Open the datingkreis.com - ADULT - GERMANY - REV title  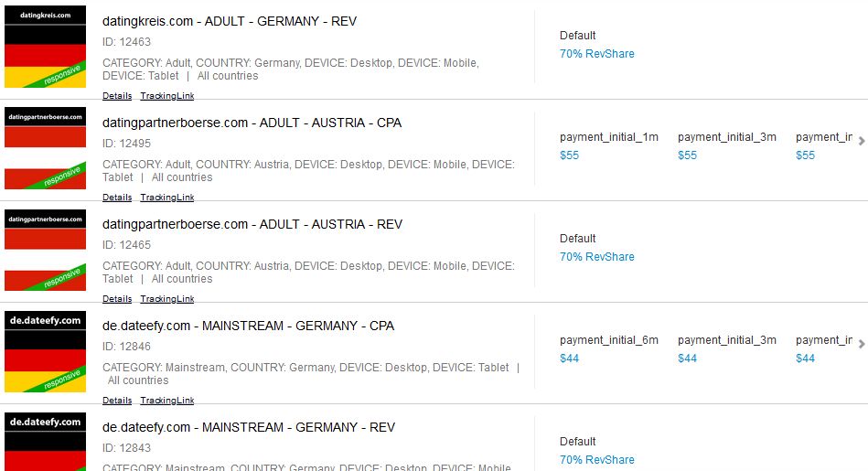tap(230, 21)
